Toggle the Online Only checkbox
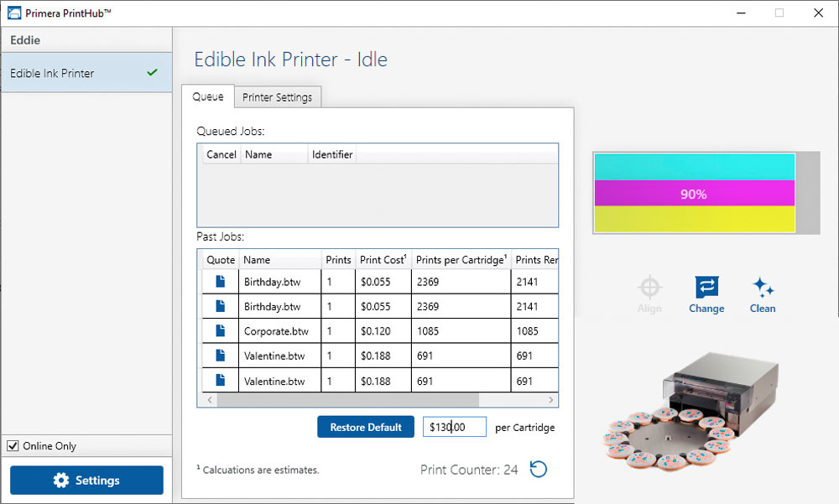Screen dimensions: 839x504 [x=13, y=445]
